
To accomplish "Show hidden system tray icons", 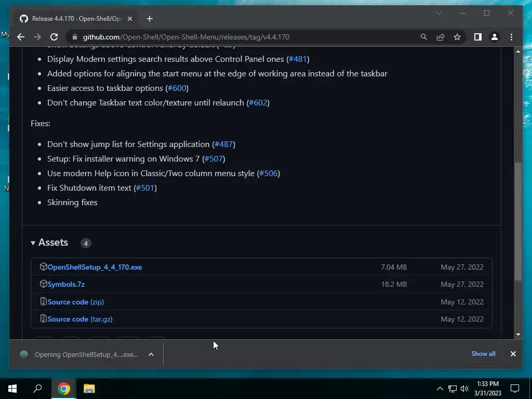I will [x=440, y=389].
